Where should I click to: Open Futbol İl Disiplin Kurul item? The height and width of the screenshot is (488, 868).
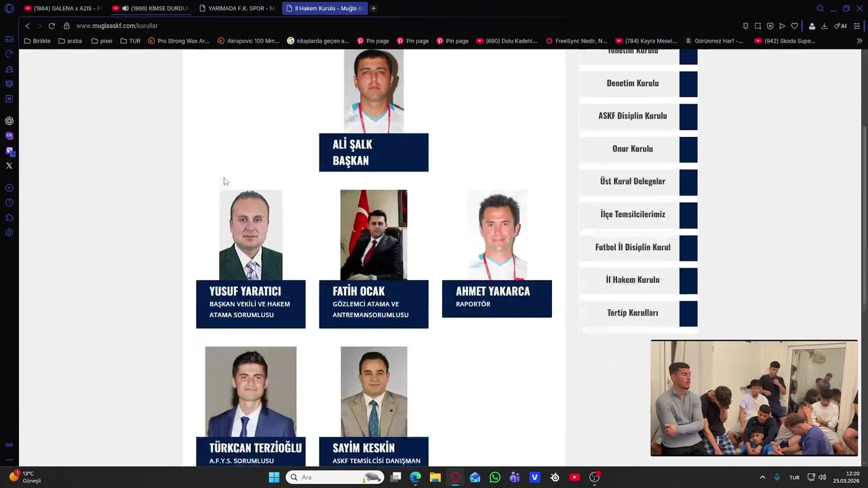[638, 247]
